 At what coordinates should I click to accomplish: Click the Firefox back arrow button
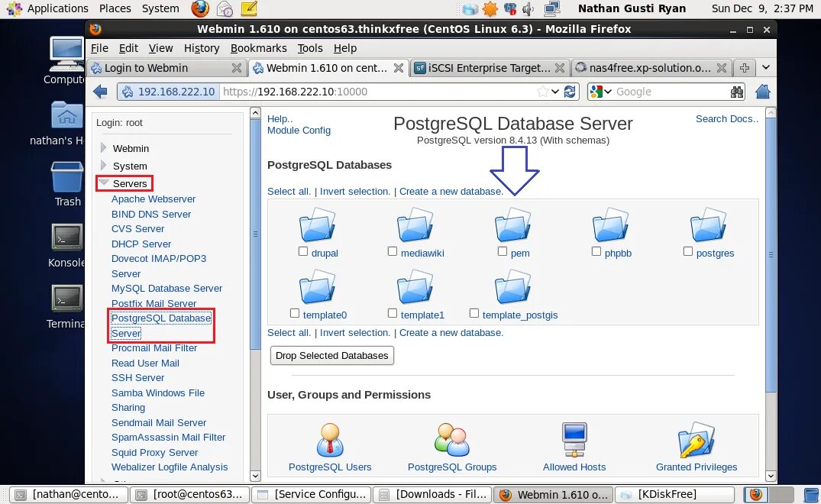pos(100,92)
